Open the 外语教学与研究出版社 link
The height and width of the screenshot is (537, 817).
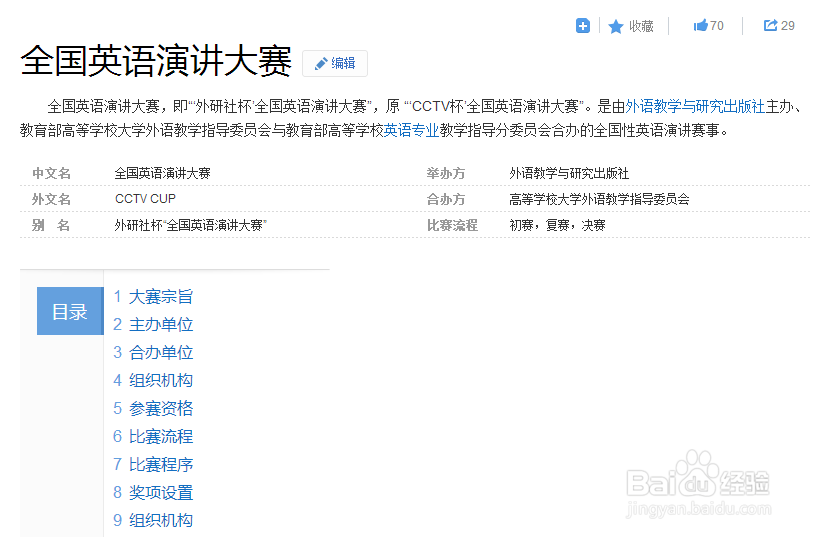695,106
